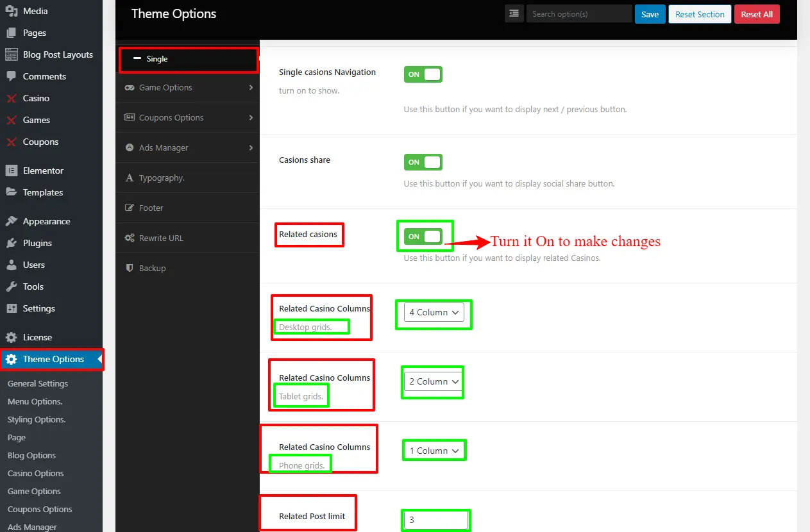Click the Related Post limit input

[435, 520]
